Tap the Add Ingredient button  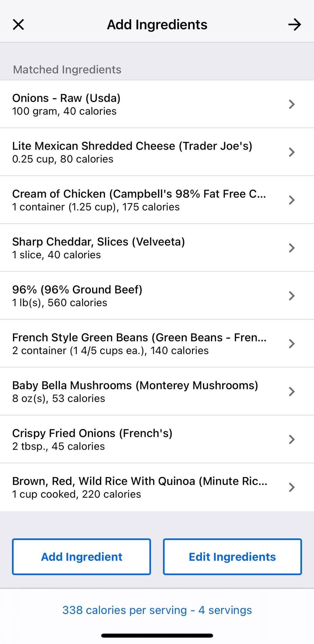click(81, 557)
